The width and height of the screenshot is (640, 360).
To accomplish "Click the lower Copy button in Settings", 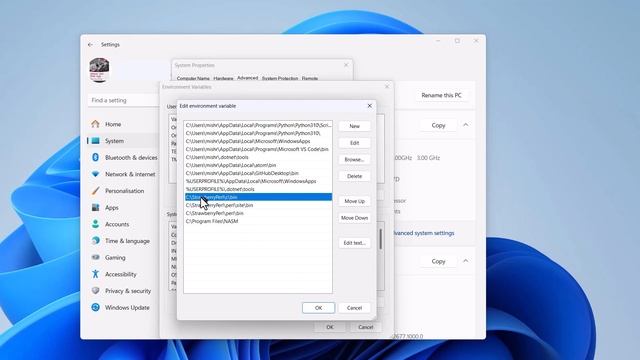I will (x=438, y=261).
